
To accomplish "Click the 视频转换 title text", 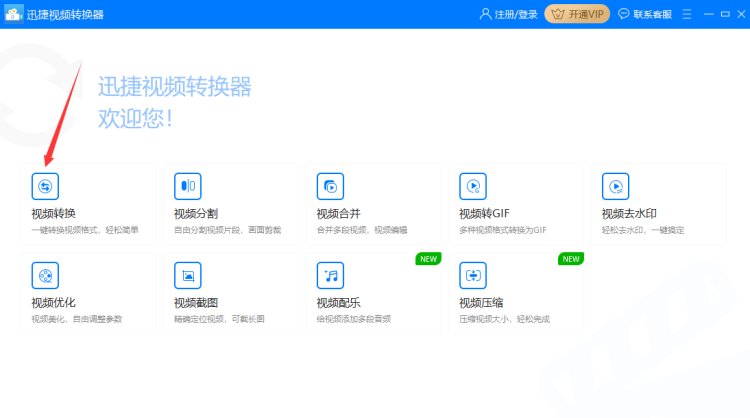I will click(x=54, y=213).
